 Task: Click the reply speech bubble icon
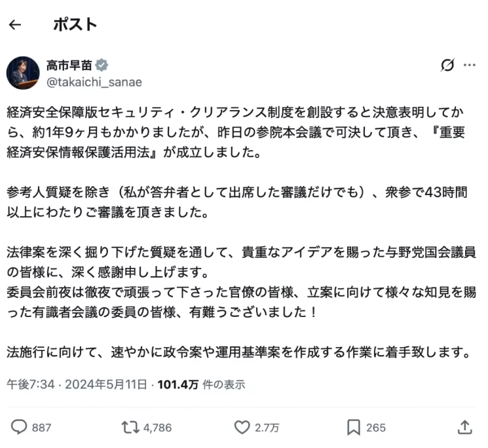point(20,427)
